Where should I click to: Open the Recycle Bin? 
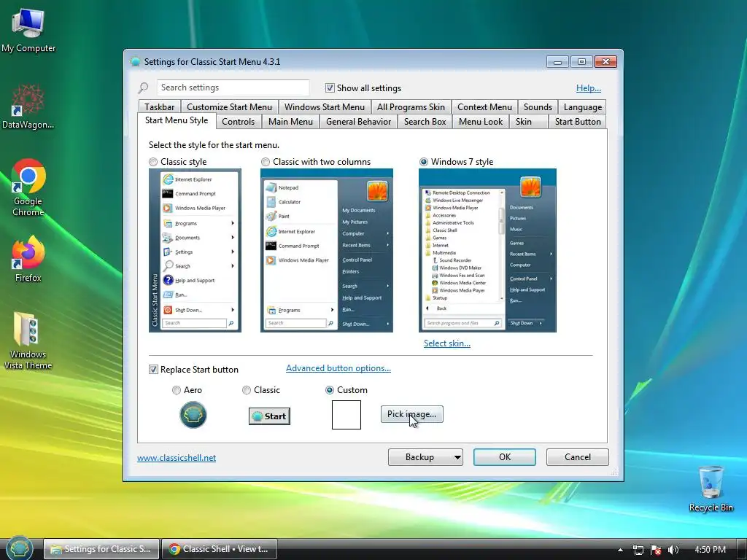coord(711,489)
